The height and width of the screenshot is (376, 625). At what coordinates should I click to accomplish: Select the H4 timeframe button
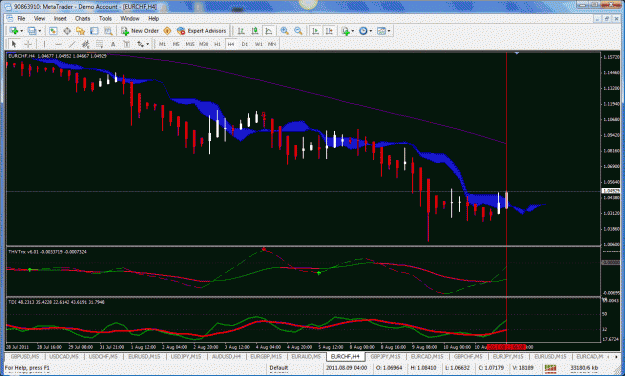pyautogui.click(x=231, y=44)
